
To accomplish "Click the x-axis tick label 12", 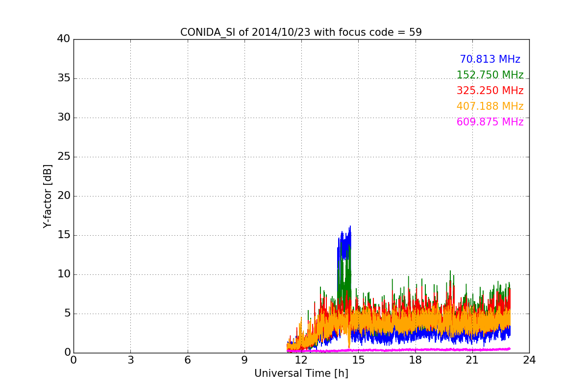I will point(301,360).
